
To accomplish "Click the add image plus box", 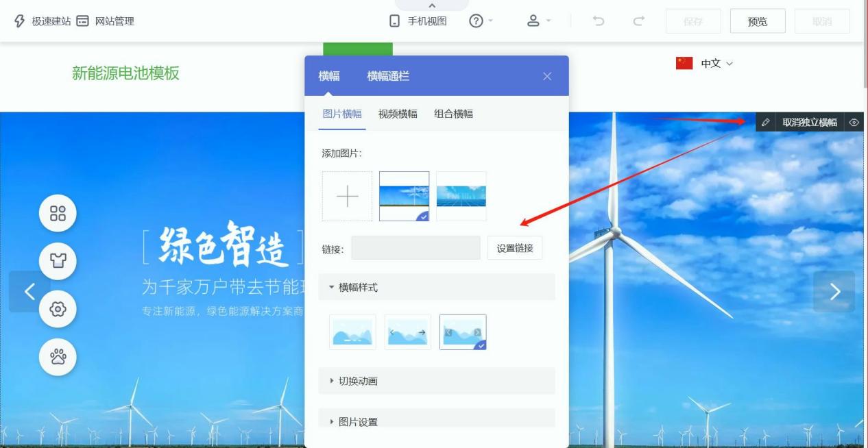I will click(x=348, y=196).
